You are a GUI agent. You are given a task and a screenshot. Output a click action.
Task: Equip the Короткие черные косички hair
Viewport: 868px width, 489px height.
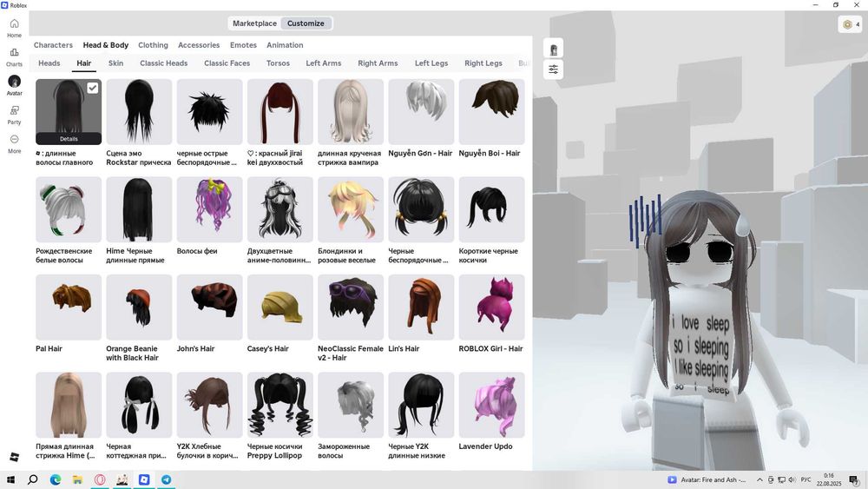tap(491, 209)
